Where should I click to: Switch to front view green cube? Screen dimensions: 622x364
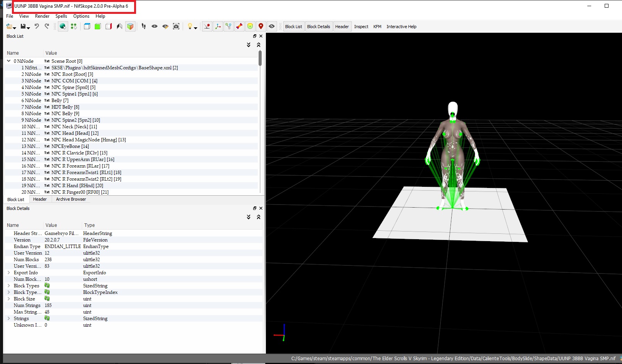coord(98,26)
